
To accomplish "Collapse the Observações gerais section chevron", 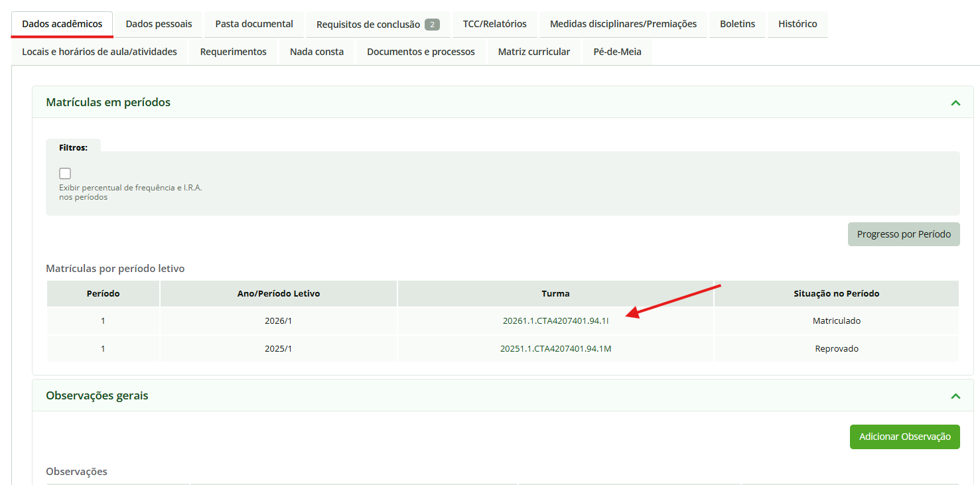I will coord(955,396).
